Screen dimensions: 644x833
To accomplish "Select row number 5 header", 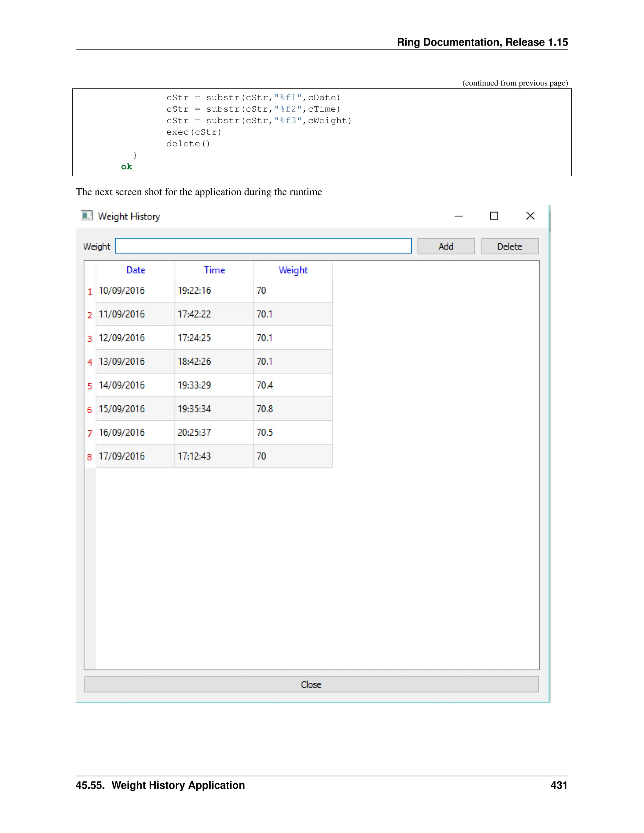I will [90, 386].
